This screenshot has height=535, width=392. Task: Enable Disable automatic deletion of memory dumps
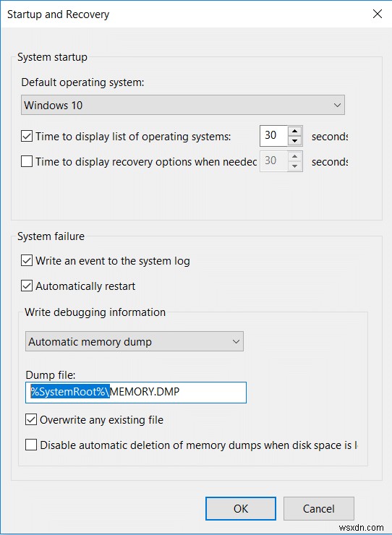(31, 445)
